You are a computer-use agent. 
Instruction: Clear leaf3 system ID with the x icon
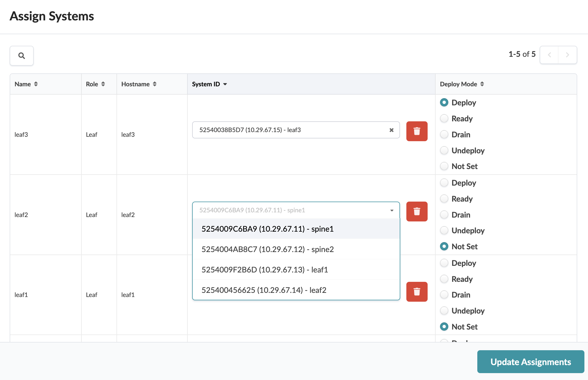pos(391,130)
